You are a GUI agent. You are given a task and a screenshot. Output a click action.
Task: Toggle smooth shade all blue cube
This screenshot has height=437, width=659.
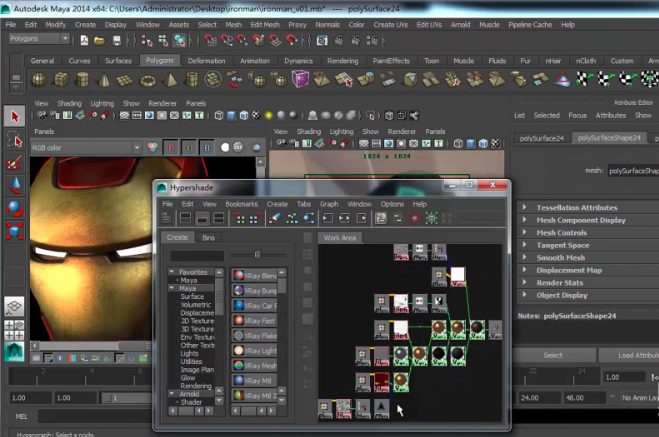pos(231,115)
